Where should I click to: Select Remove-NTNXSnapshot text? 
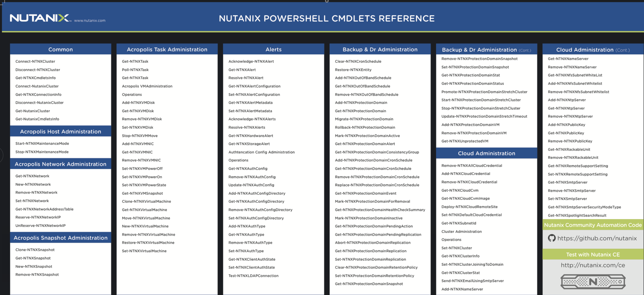(x=37, y=274)
